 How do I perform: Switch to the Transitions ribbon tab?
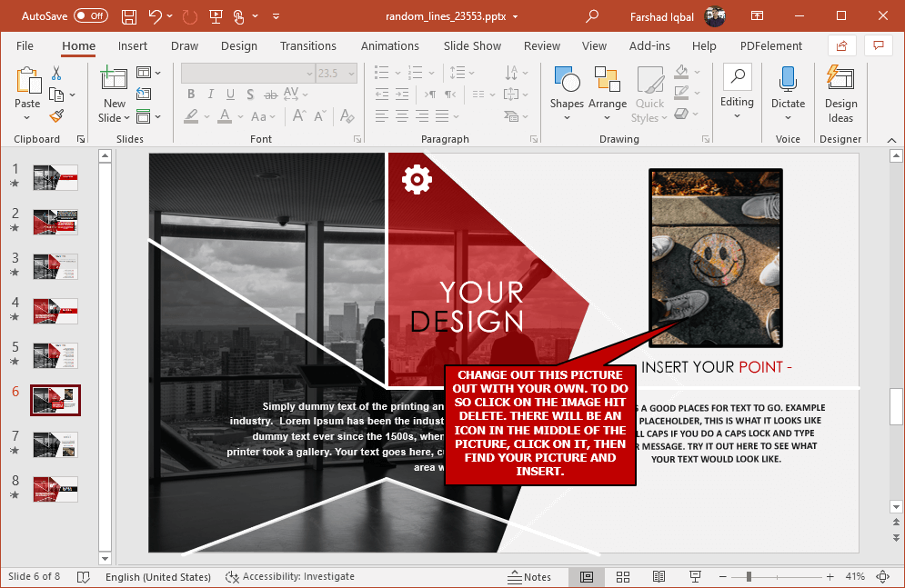[x=307, y=45]
